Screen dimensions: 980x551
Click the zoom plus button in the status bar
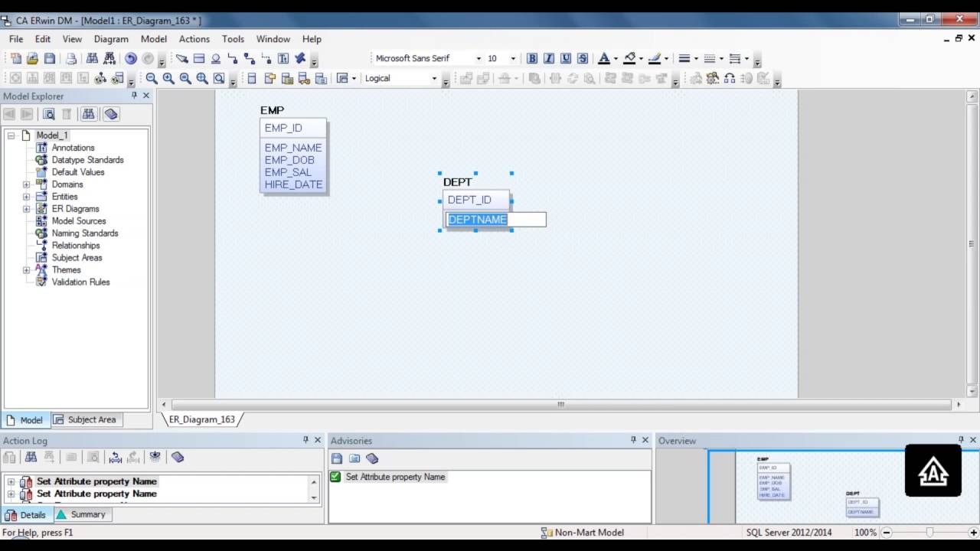(973, 533)
